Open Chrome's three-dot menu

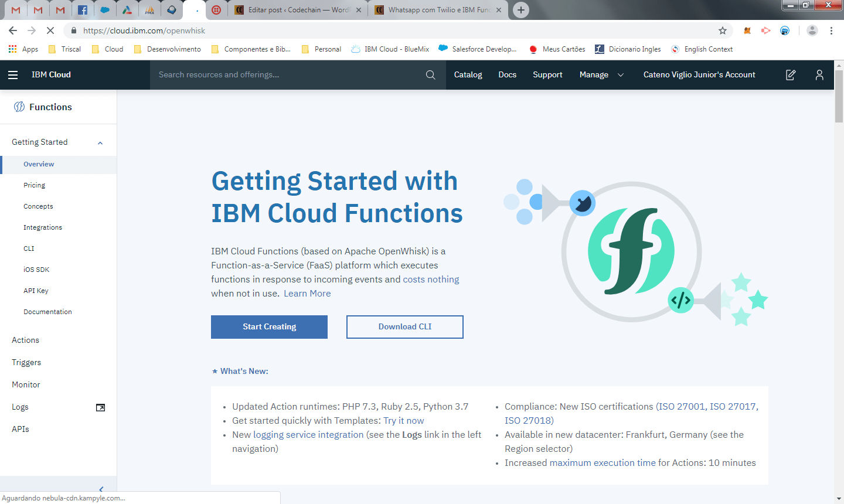click(x=831, y=30)
